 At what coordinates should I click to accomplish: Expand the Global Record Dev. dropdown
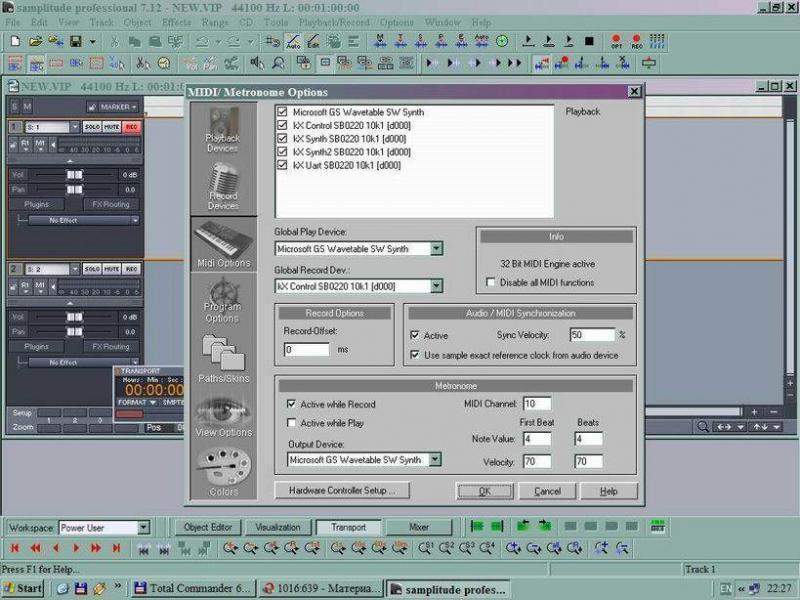pyautogui.click(x=436, y=286)
